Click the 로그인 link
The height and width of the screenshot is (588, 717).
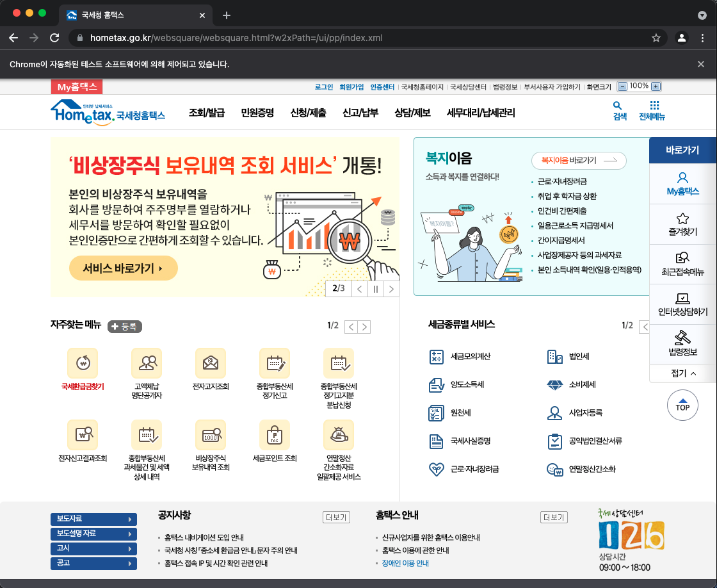324,87
